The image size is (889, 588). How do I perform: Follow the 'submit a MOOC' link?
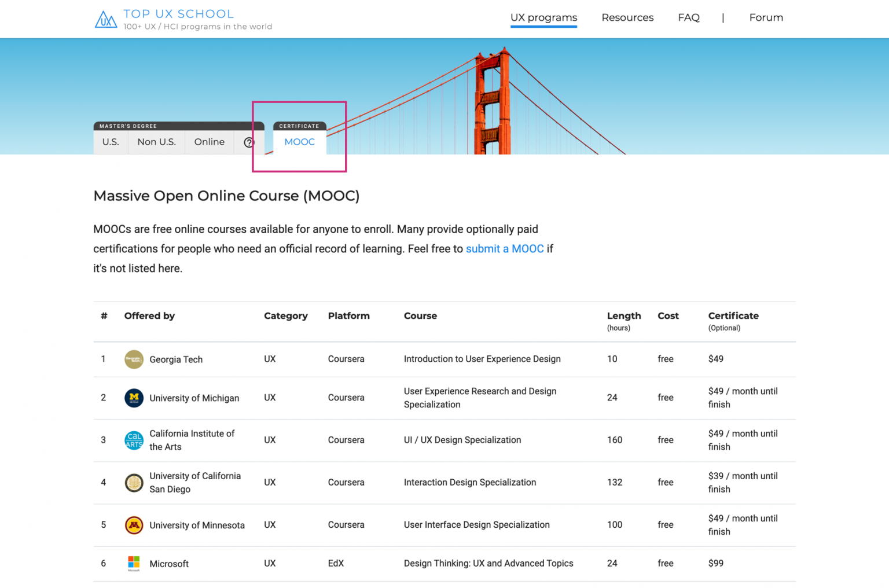tap(505, 249)
